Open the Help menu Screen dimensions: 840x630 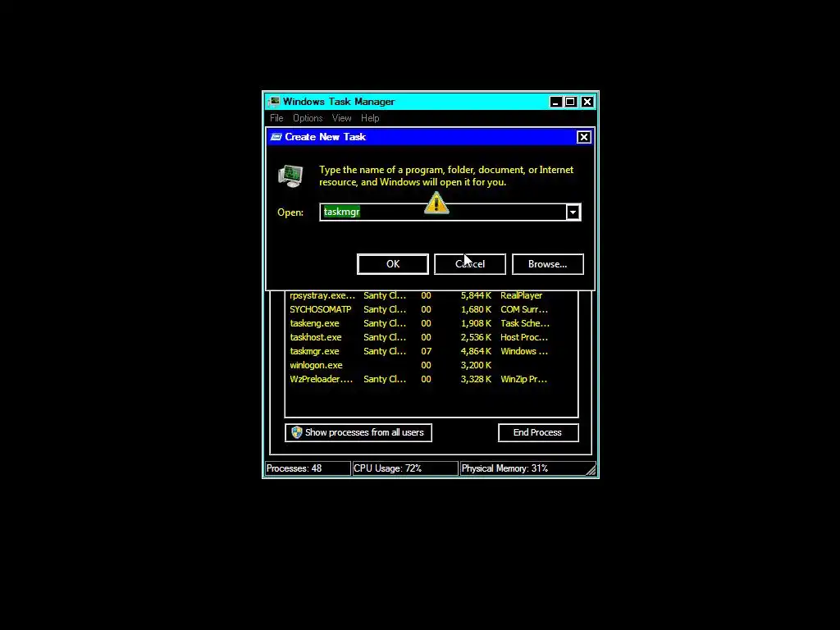click(370, 118)
